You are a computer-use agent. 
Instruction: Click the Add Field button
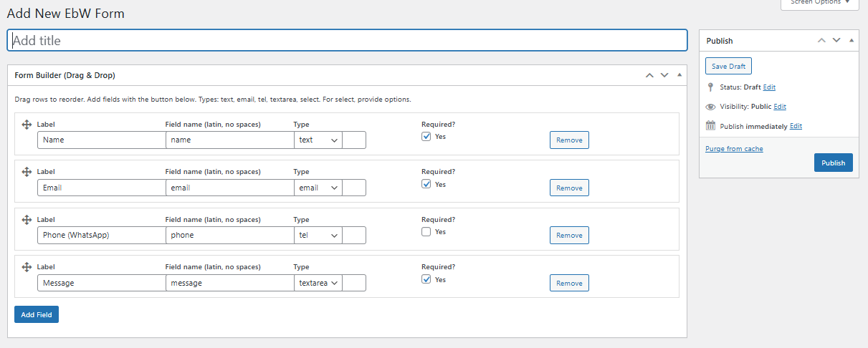tap(37, 314)
